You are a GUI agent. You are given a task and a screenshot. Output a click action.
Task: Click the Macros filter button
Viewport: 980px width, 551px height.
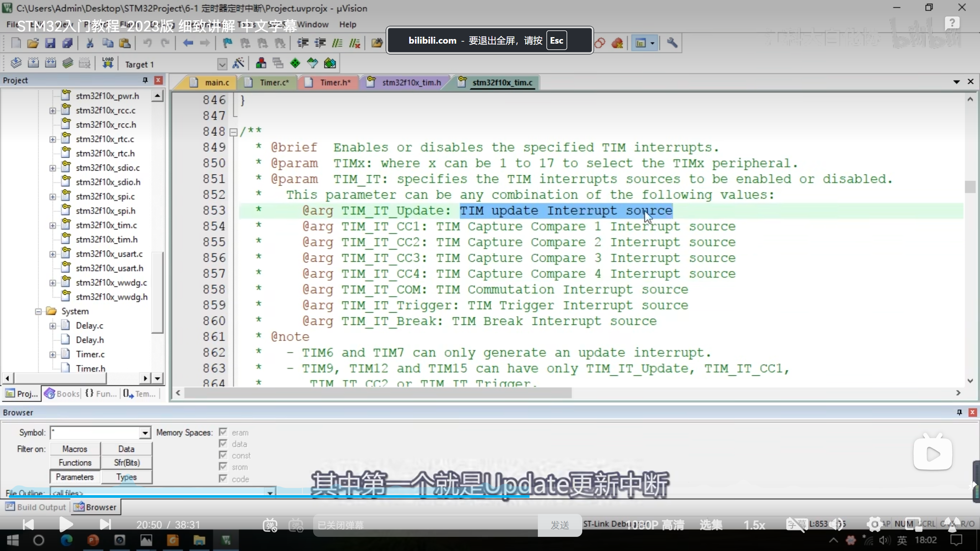point(75,449)
